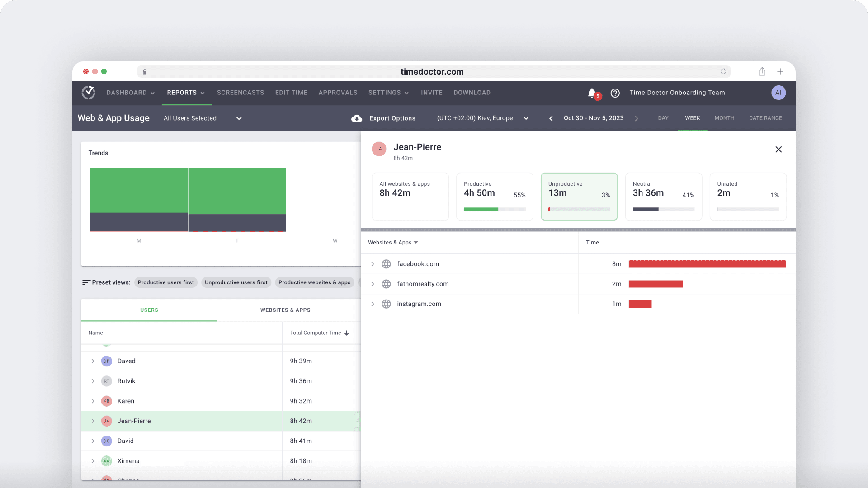Select the Unproductive users first preset
868x488 pixels.
tap(236, 282)
